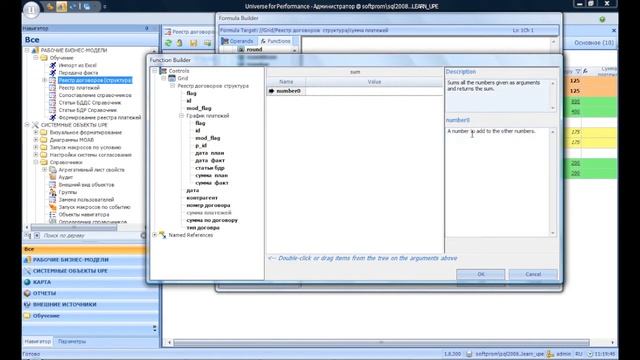The image size is (640, 360).
Task: Open the Параметры tab at bottom left
Action: (x=72, y=341)
